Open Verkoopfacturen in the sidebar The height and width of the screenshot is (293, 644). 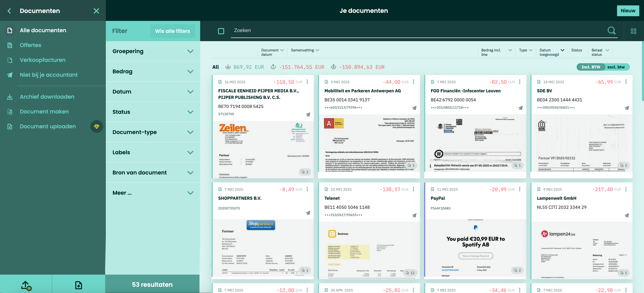point(42,60)
